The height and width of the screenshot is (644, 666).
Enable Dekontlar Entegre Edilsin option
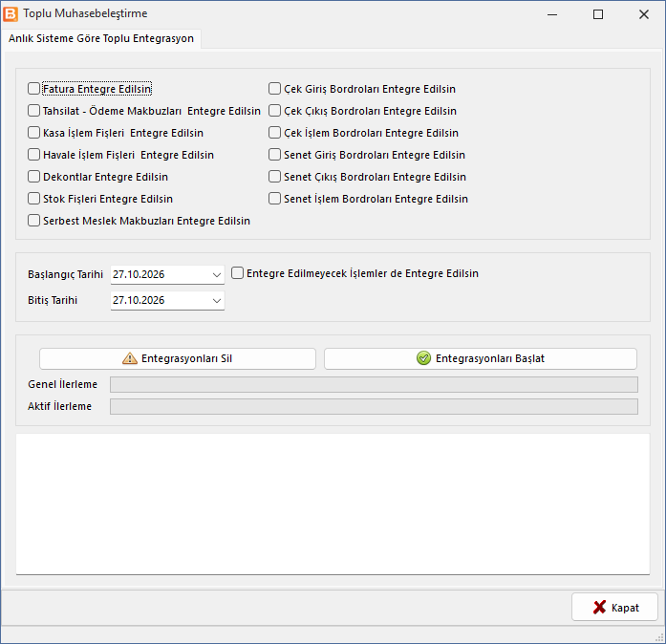(x=33, y=177)
